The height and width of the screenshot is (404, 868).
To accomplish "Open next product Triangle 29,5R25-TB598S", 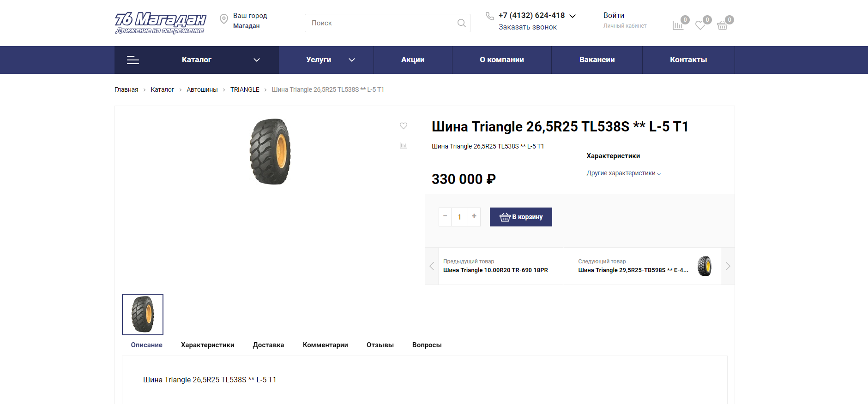I will click(633, 270).
